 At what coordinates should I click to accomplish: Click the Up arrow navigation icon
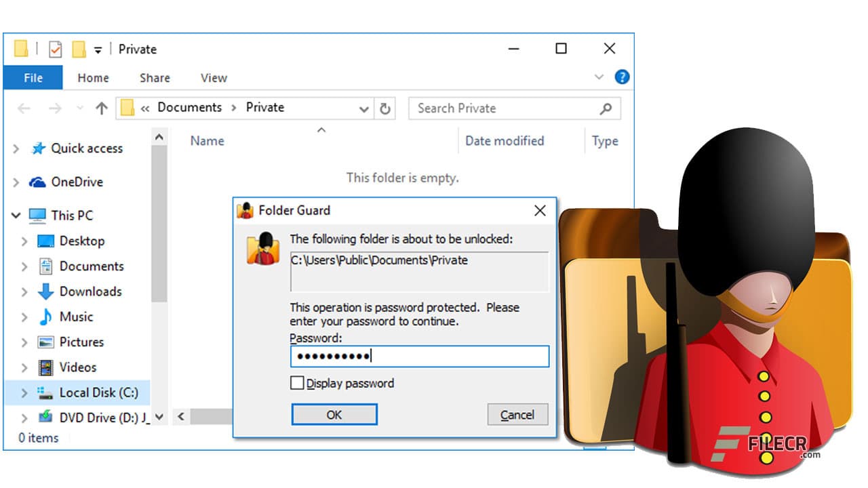[102, 107]
